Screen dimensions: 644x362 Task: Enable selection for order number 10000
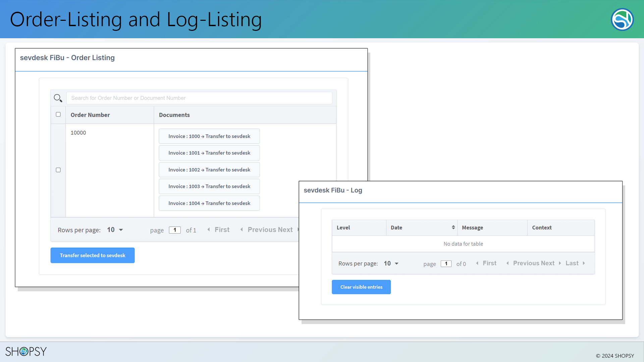pos(58,170)
